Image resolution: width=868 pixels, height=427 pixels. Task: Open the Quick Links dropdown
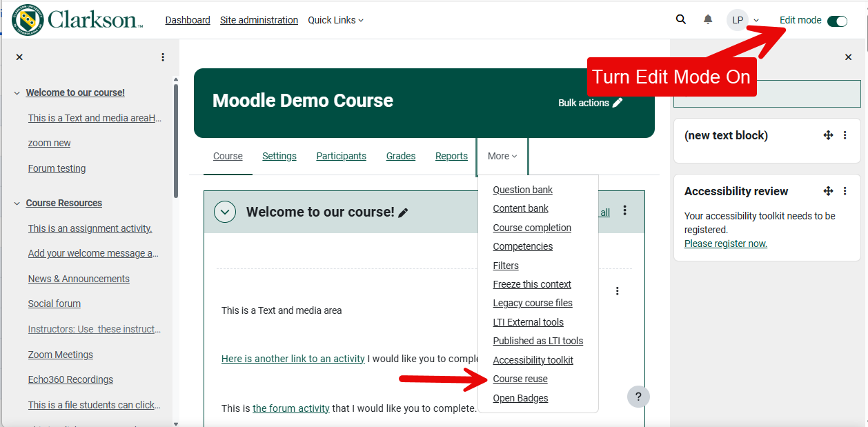[335, 20]
